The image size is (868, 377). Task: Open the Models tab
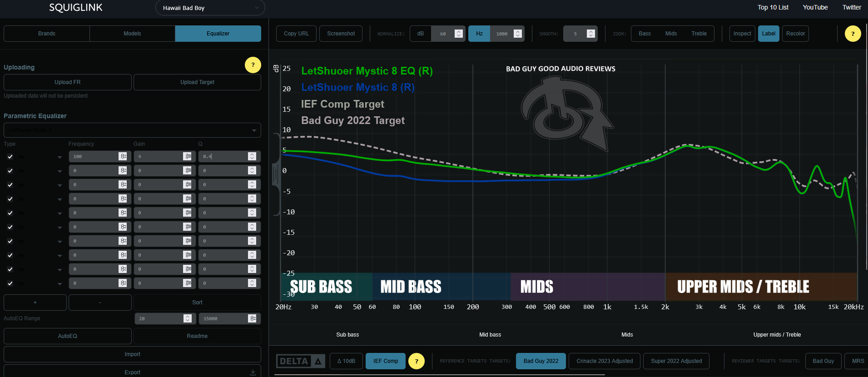132,34
